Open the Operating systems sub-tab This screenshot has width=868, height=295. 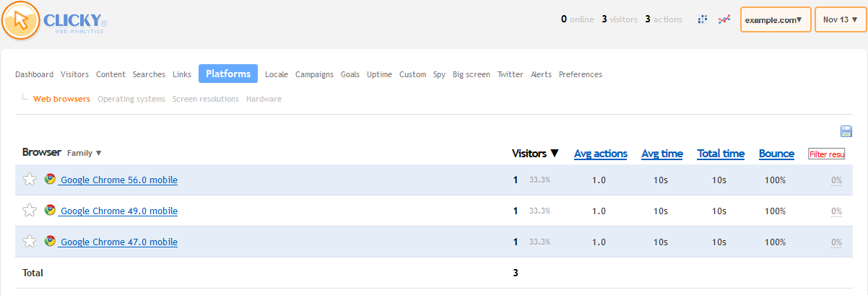131,99
